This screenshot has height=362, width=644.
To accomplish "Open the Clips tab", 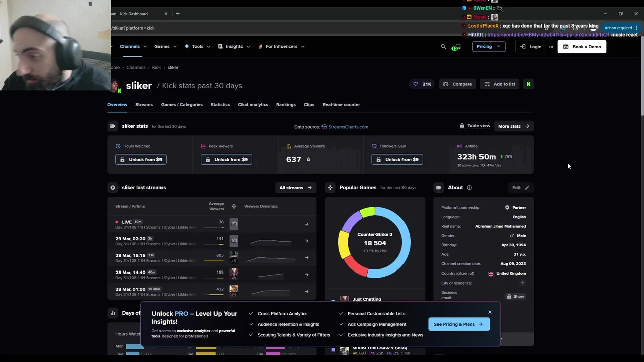I will pos(309,105).
